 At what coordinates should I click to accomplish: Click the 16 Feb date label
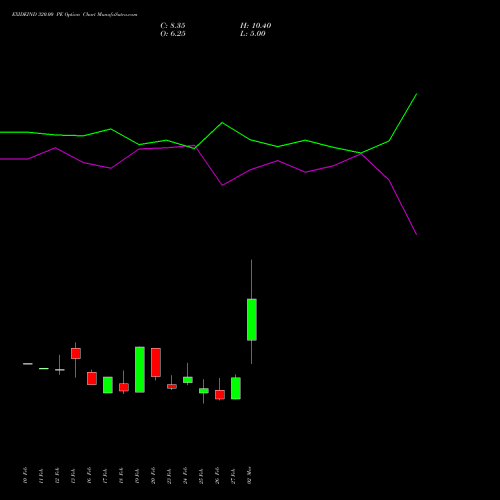click(89, 475)
